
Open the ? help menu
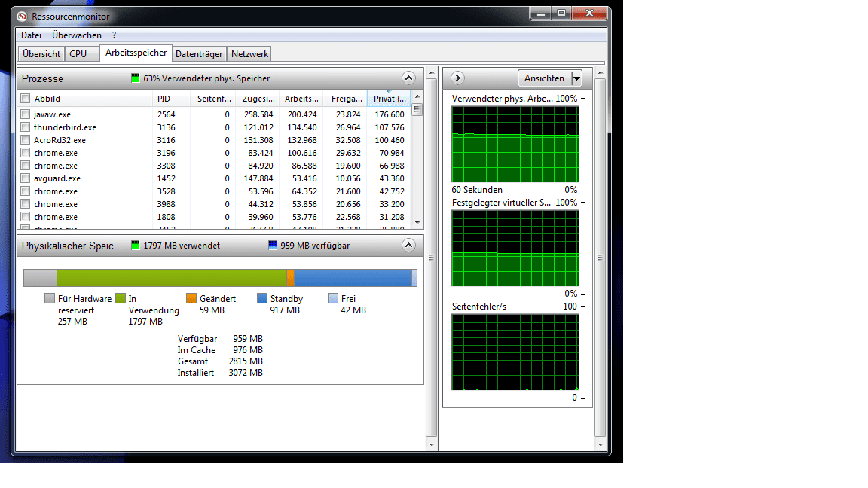tap(114, 35)
